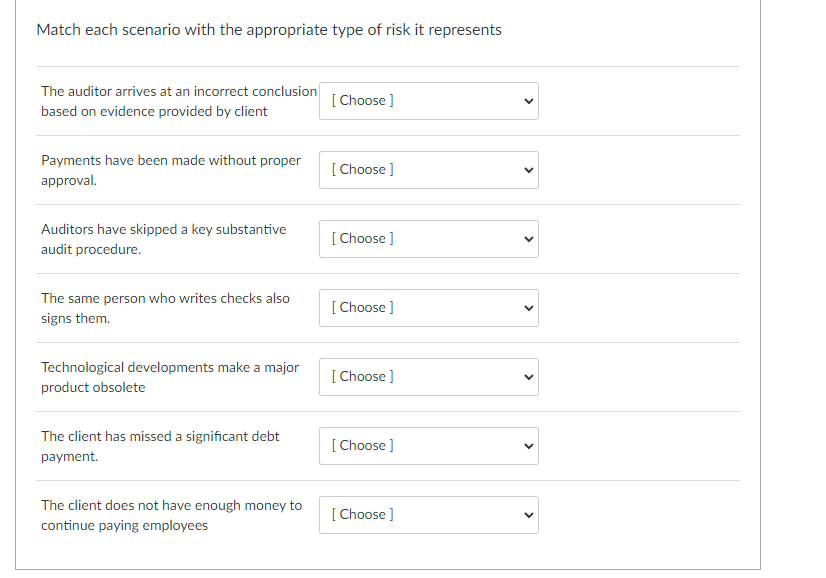Open the dropdown beside payments without proper approval
The width and height of the screenshot is (826, 578).
pos(428,169)
